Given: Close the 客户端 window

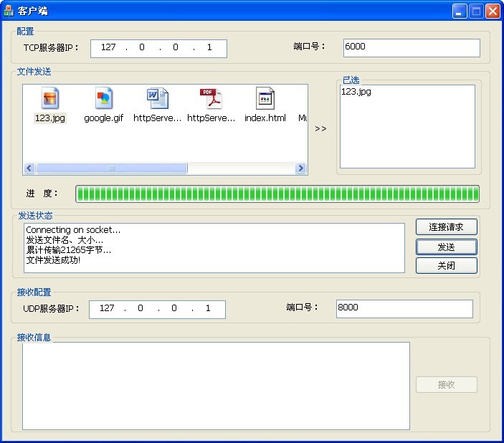Looking at the screenshot, I should (493, 11).
